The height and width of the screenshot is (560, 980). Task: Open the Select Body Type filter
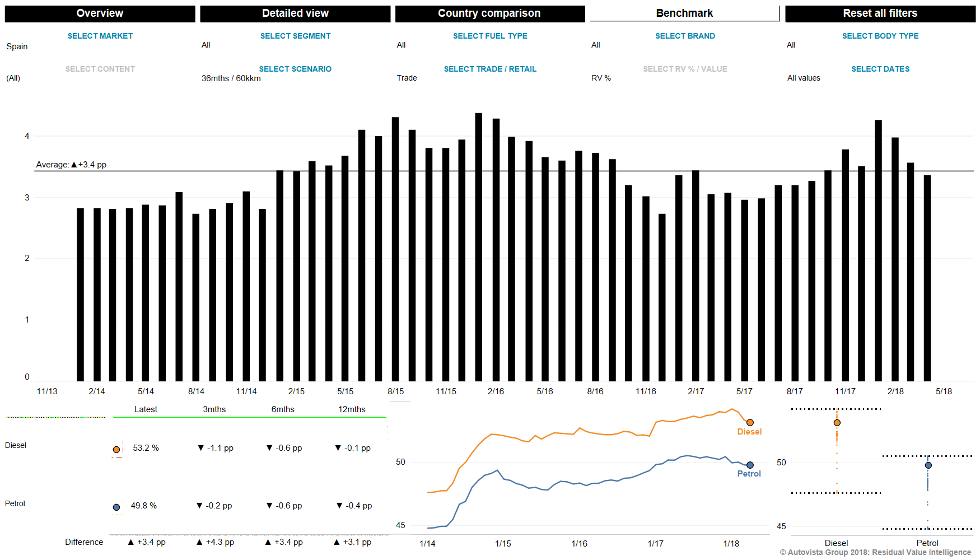pos(880,36)
